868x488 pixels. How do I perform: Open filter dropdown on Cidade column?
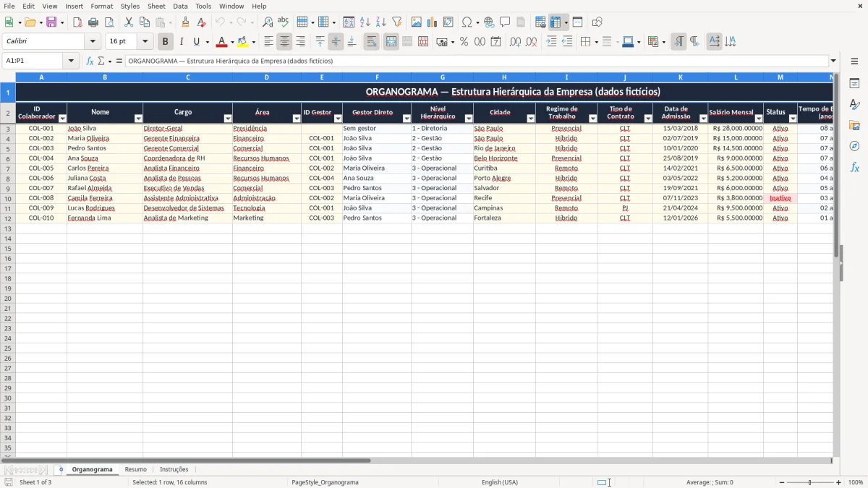[531, 118]
